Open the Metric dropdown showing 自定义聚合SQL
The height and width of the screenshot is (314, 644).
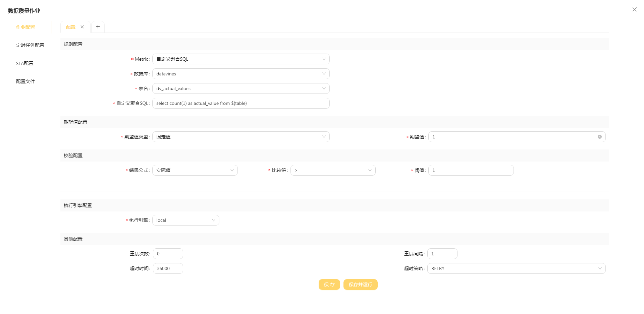(x=241, y=59)
